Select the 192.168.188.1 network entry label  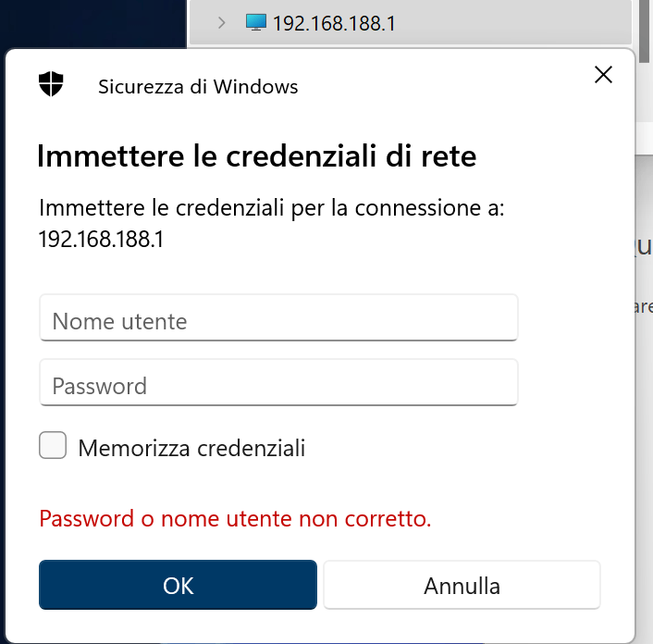tap(334, 23)
